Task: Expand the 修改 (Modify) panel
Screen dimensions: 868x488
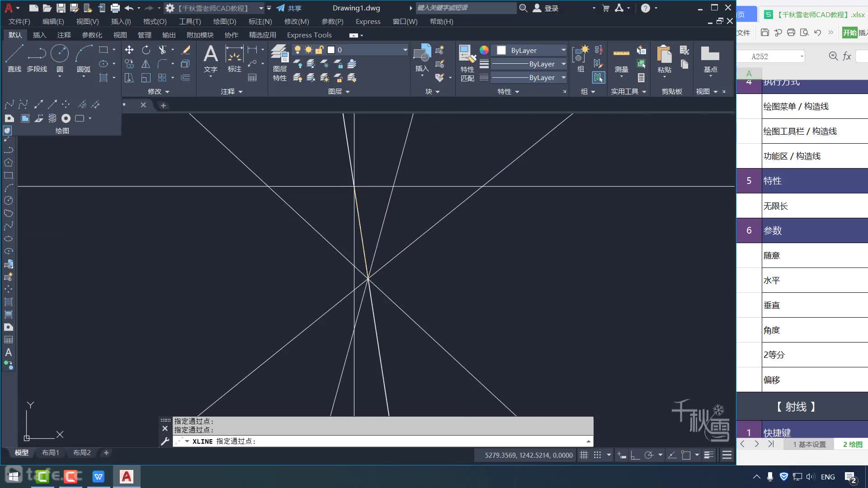Action: pyautogui.click(x=158, y=91)
